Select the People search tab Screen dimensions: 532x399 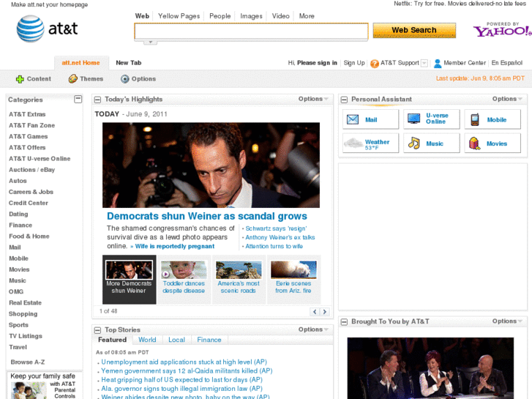click(x=220, y=16)
